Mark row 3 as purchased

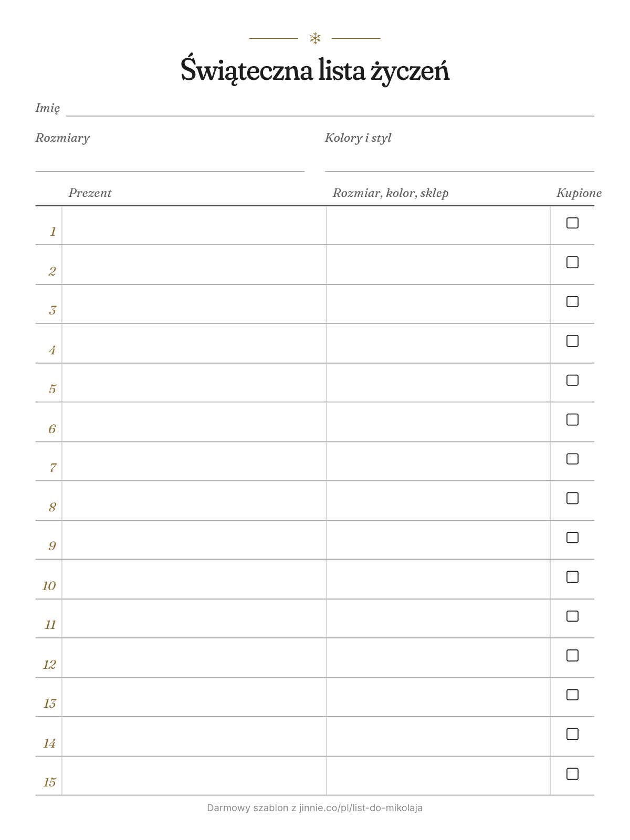pos(572,301)
